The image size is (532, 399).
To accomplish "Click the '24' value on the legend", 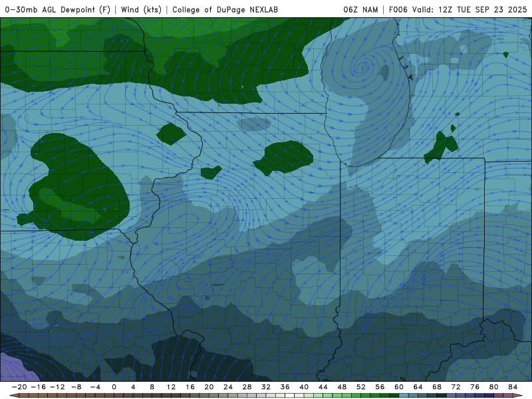I will point(228,387).
